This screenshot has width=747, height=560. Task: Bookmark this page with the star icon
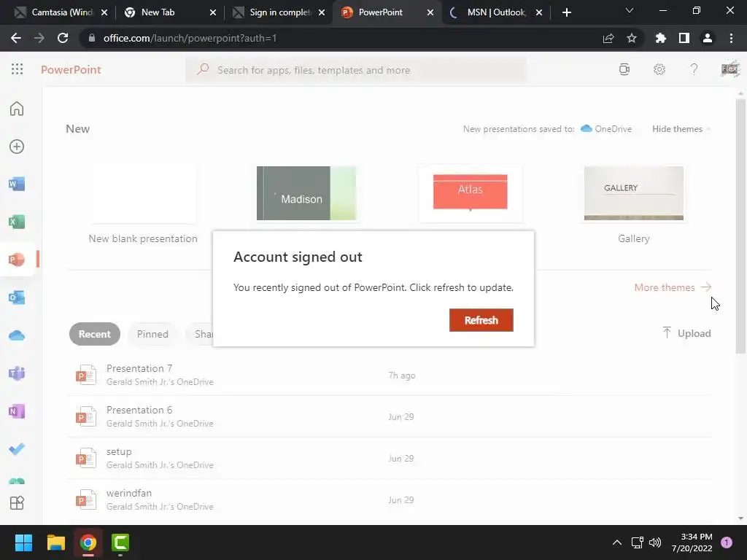click(x=632, y=38)
